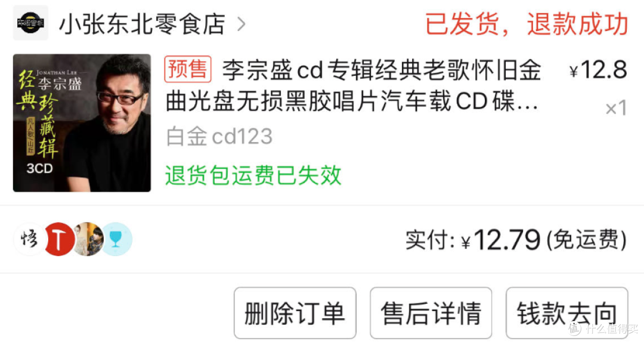Open the first calligraphy avatar icon

[29, 239]
